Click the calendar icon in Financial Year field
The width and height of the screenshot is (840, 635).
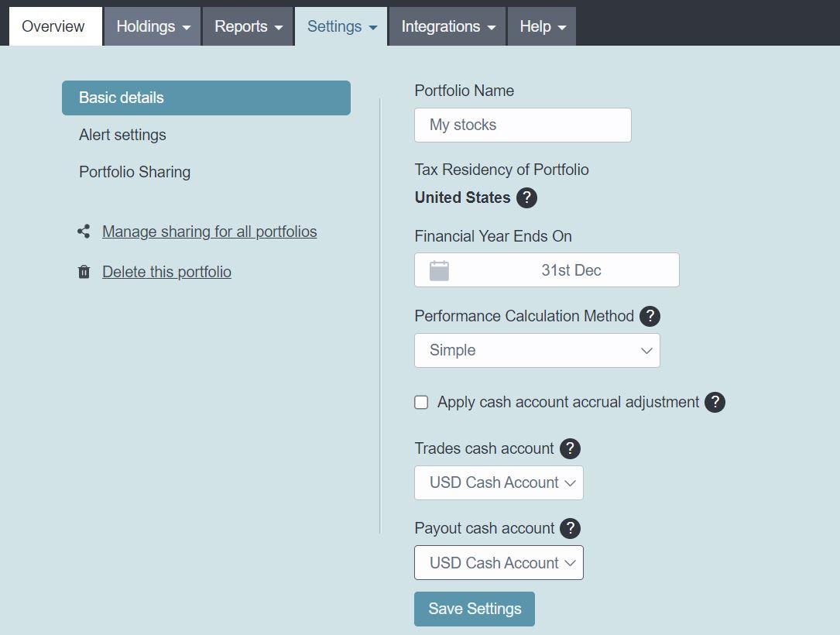[438, 269]
